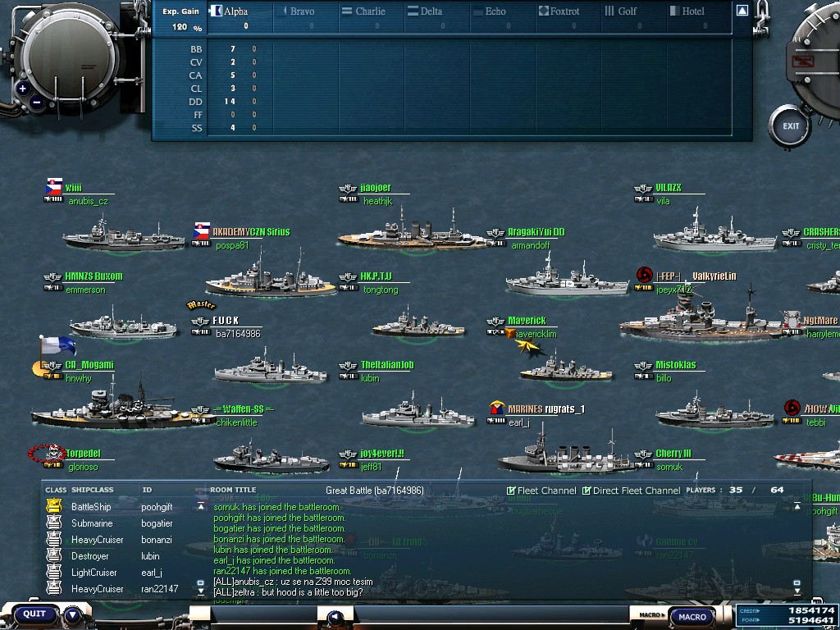
Task: Click the small square above the chat down arrow
Action: pyautogui.click(x=797, y=583)
